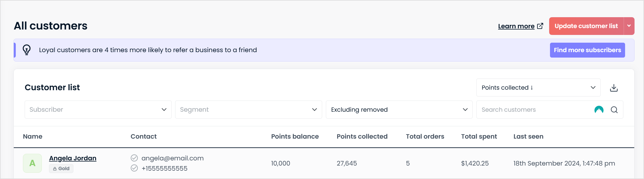Expand the Segment filter dropdown
This screenshot has width=644, height=179.
point(248,110)
